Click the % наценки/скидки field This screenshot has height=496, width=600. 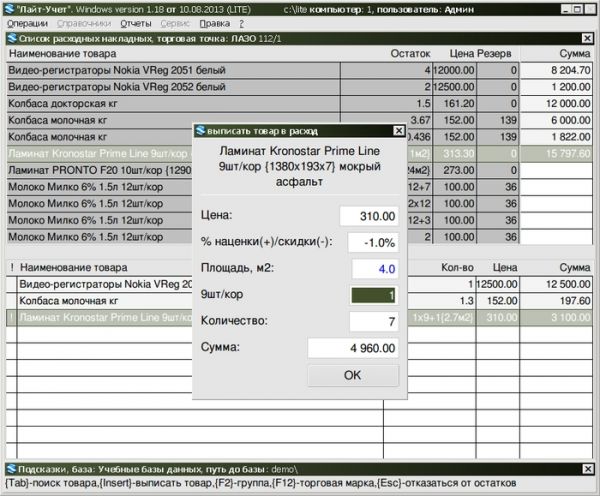click(x=372, y=242)
